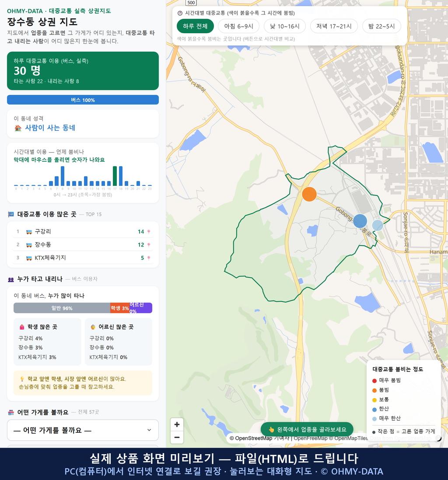The height and width of the screenshot is (480, 448).
Task: Click the red 매우 붐빔 legend dot
Action: coord(374,380)
